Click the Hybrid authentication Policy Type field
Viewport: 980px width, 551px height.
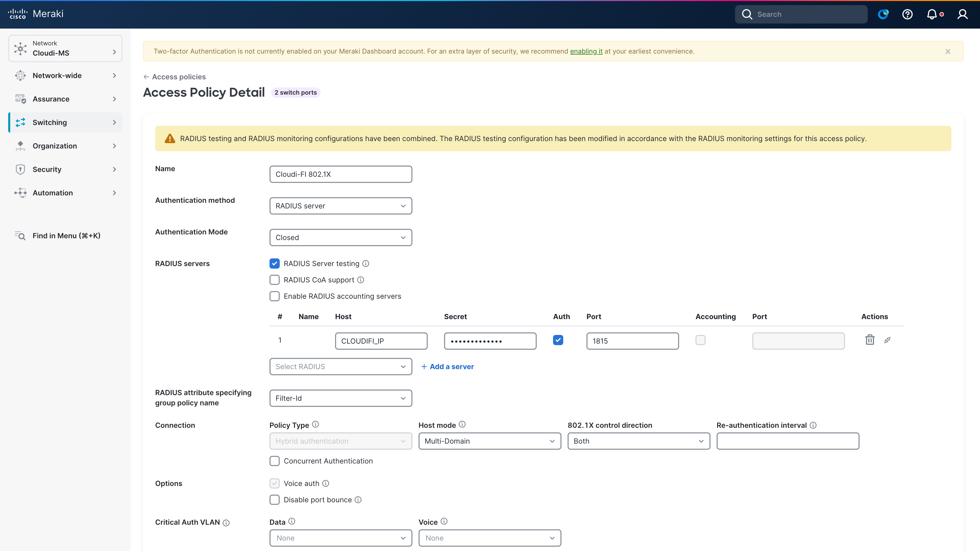pos(341,441)
